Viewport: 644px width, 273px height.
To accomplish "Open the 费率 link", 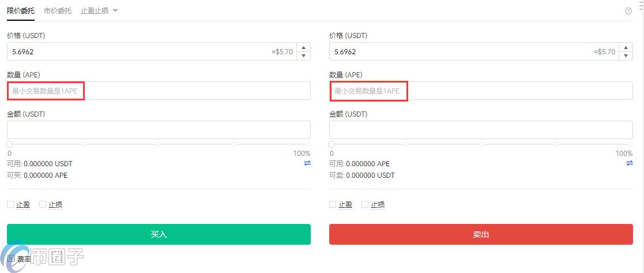I will (24, 259).
